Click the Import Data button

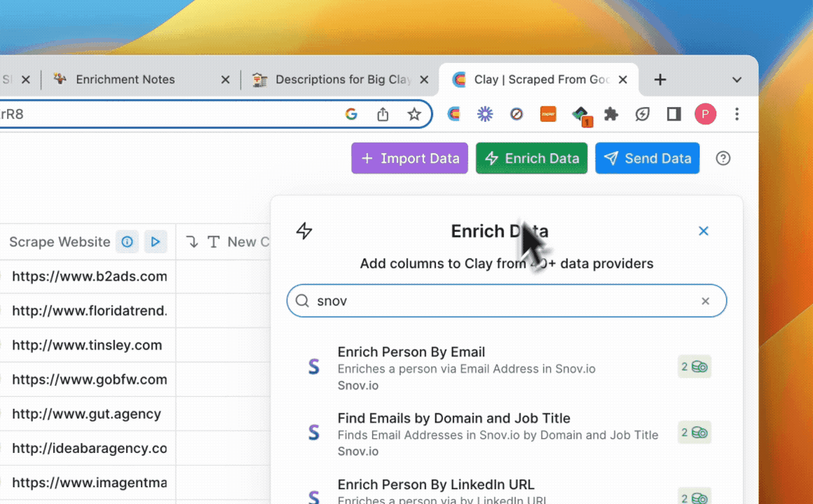click(409, 158)
